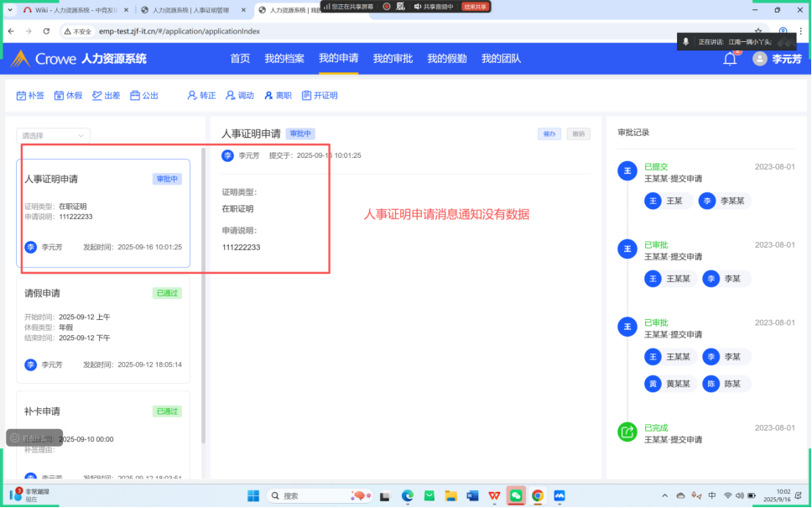Click the 开证明 document icon

tap(306, 96)
